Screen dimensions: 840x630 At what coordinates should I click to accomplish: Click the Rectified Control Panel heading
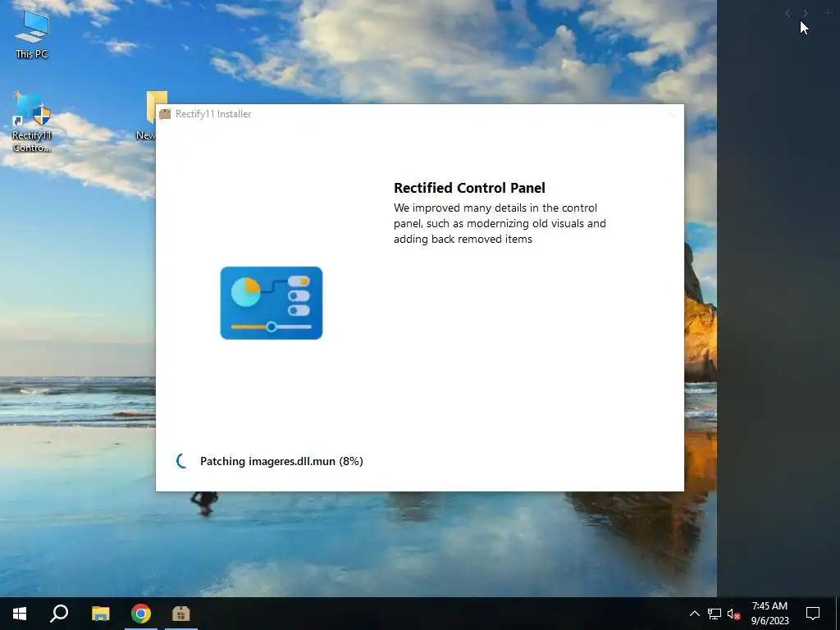tap(469, 188)
